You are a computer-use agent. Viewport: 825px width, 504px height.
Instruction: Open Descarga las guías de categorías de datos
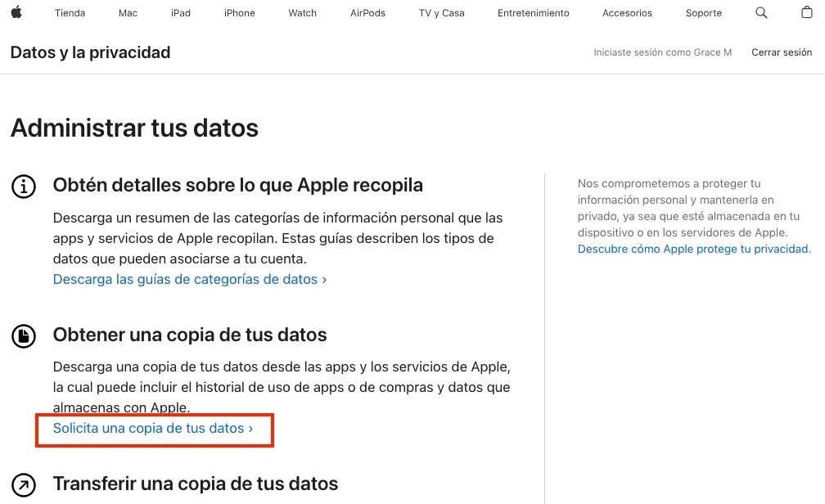[x=189, y=279]
